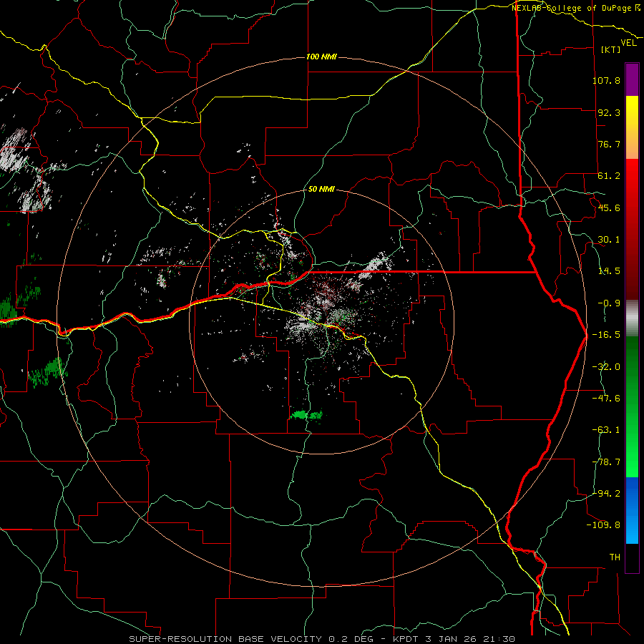The image size is (644, 644).
Task: Pick the purple segment of velocity scale
Action: tap(632, 80)
